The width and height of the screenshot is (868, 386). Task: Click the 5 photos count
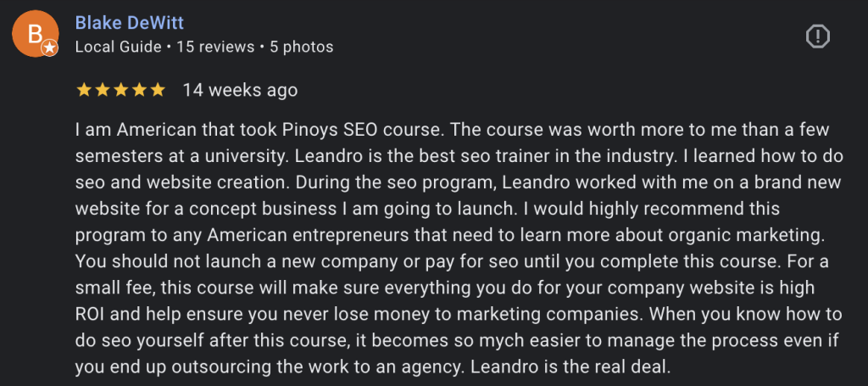(301, 47)
